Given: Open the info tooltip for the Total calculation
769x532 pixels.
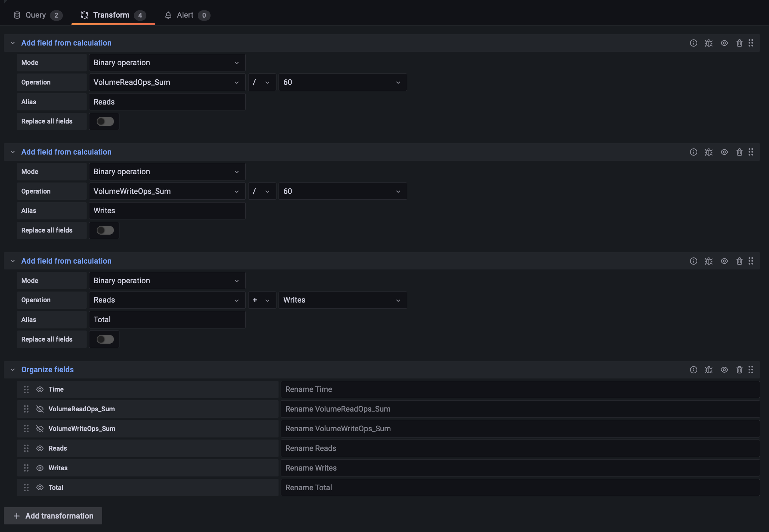Looking at the screenshot, I should (694, 261).
